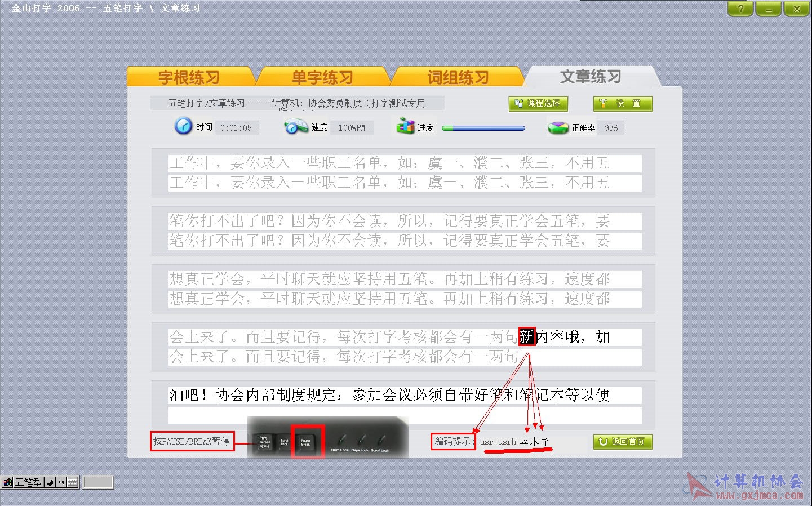Click the accuracy value 93%
Image resolution: width=812 pixels, height=506 pixels.
tap(611, 128)
